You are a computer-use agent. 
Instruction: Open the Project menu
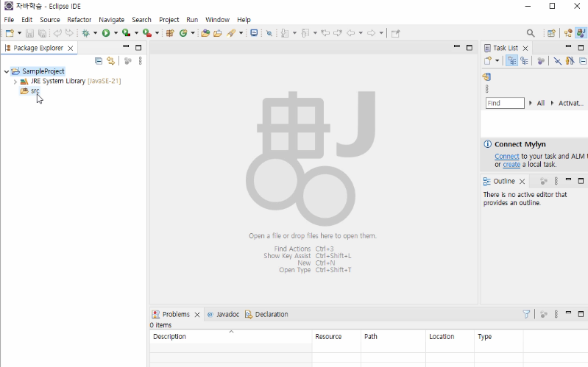169,20
